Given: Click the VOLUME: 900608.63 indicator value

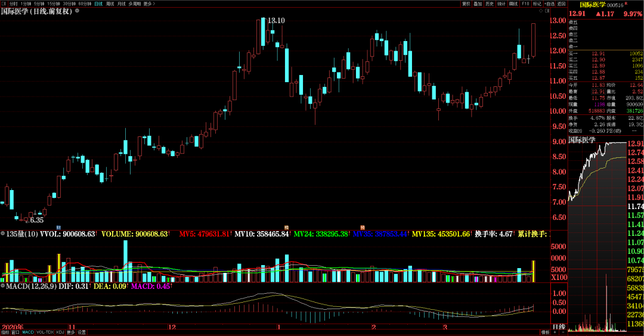Looking at the screenshot, I should tap(135, 234).
